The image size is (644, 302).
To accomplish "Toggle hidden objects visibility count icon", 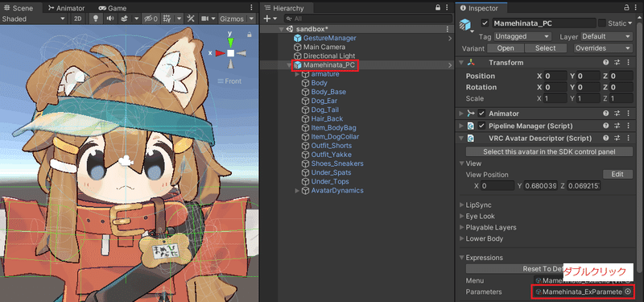I will pyautogui.click(x=151, y=19).
